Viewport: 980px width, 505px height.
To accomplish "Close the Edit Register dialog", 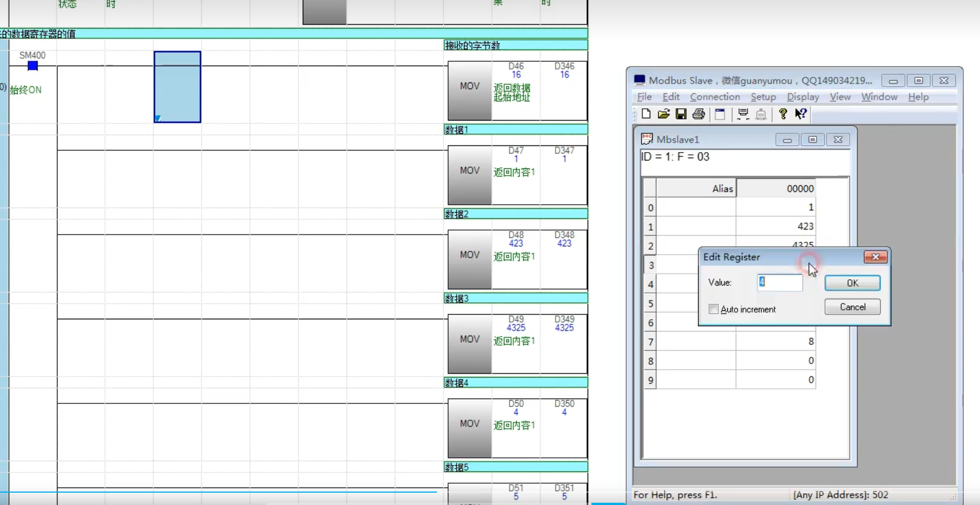I will [875, 257].
